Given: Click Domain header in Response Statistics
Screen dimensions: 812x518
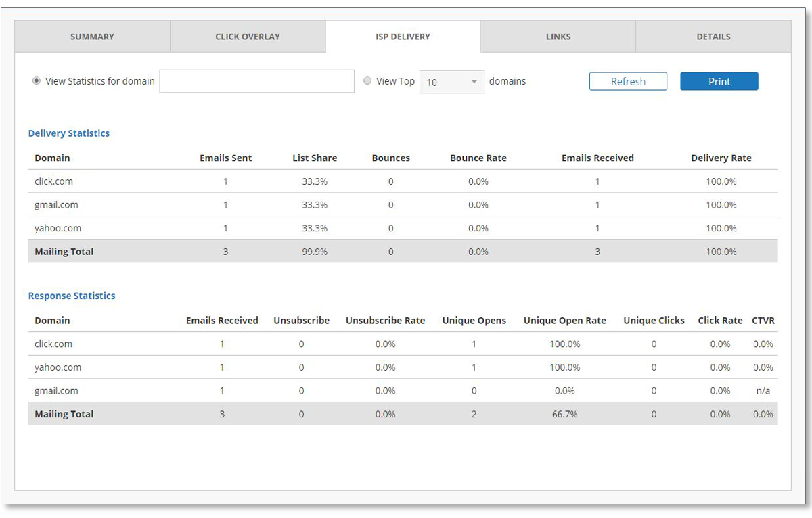Looking at the screenshot, I should (x=52, y=321).
